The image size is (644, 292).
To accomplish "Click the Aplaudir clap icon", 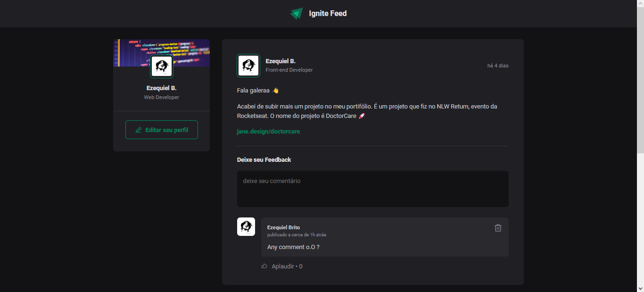I will 264,266.
